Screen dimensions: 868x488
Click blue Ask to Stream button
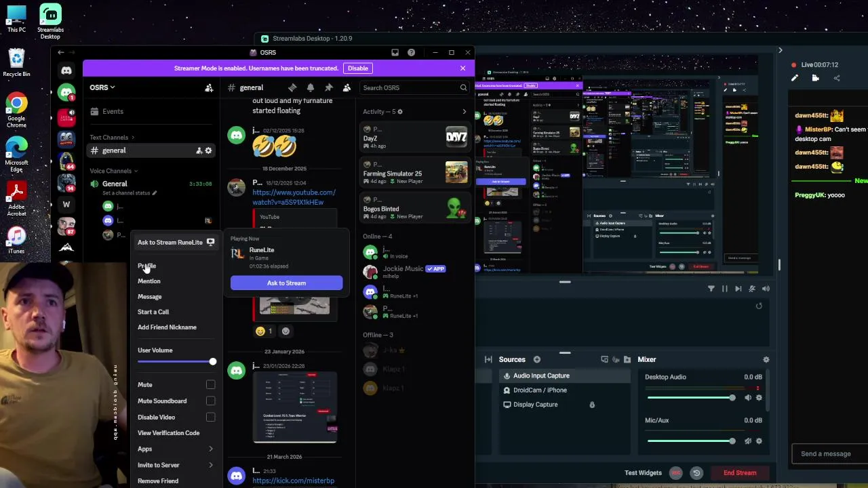(286, 283)
